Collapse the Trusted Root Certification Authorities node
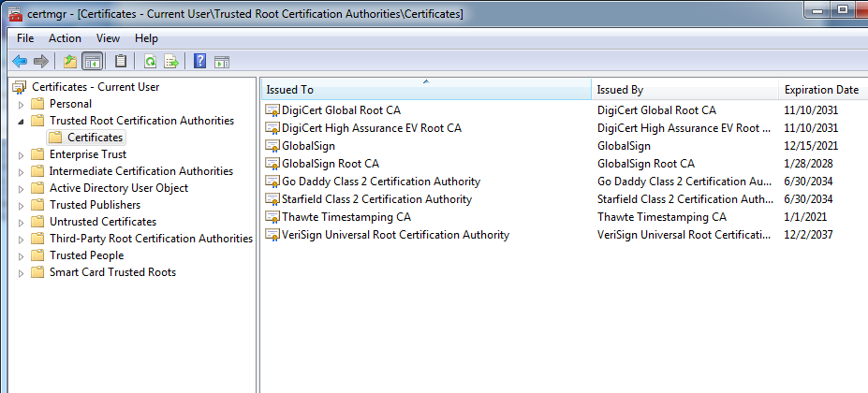The image size is (868, 393). [21, 122]
